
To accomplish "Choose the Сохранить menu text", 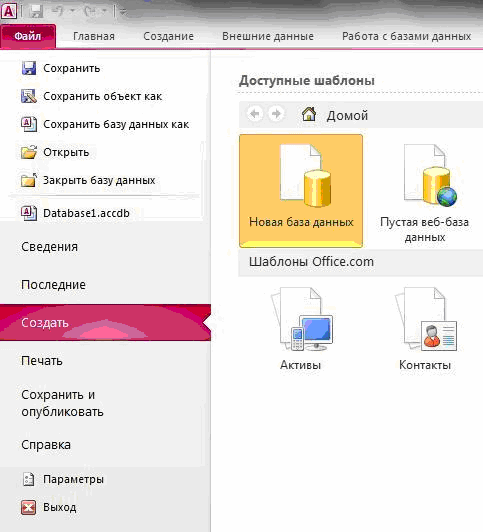I will click(72, 68).
